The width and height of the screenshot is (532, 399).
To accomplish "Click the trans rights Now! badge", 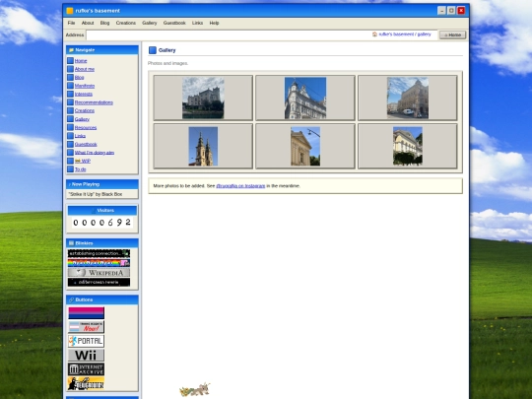I will [86, 327].
